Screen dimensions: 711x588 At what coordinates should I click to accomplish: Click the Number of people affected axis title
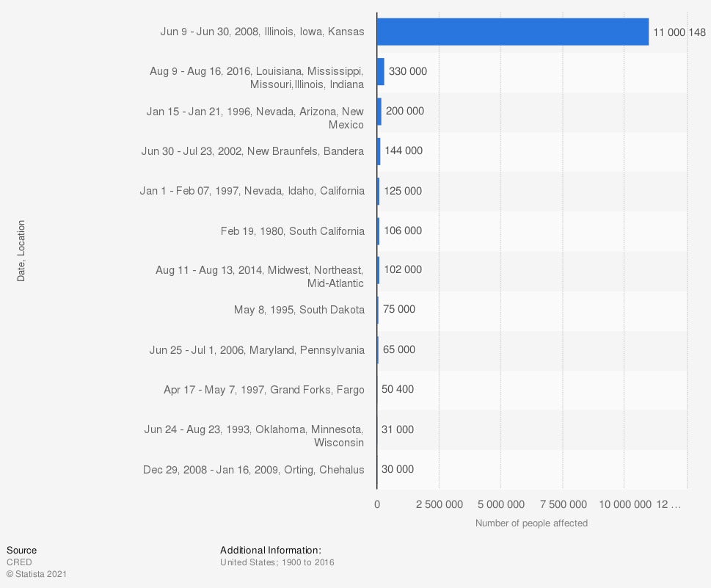[531, 523]
